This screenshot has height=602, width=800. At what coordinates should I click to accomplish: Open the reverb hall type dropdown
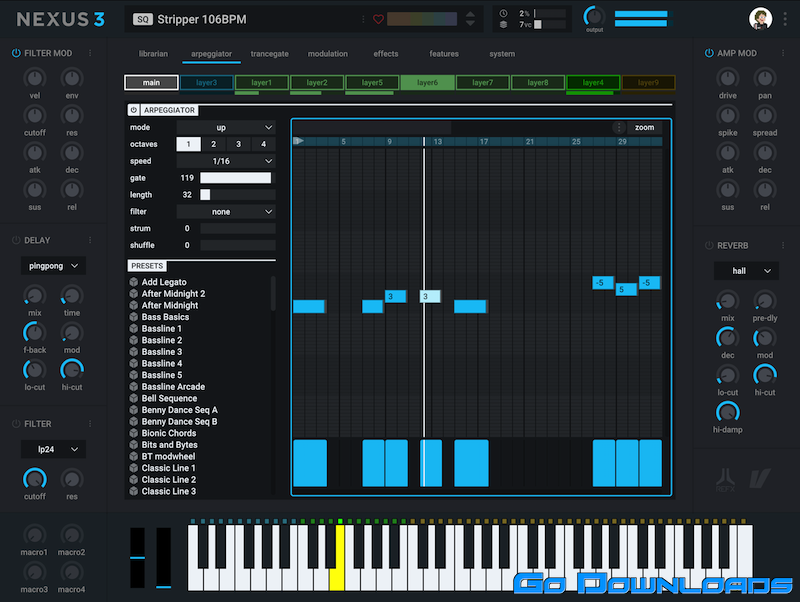pos(746,271)
